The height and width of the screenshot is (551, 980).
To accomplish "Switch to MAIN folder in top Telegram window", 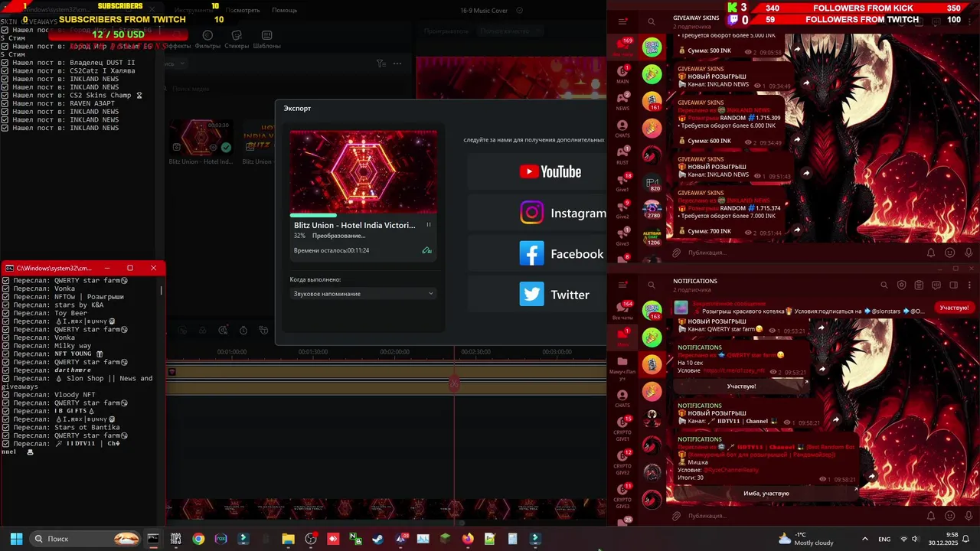I will (x=622, y=74).
